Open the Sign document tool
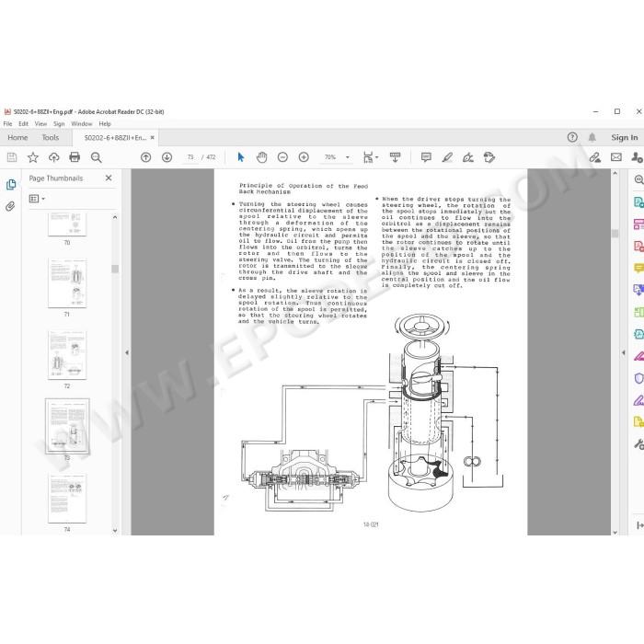The width and height of the screenshot is (644, 644). click(467, 157)
